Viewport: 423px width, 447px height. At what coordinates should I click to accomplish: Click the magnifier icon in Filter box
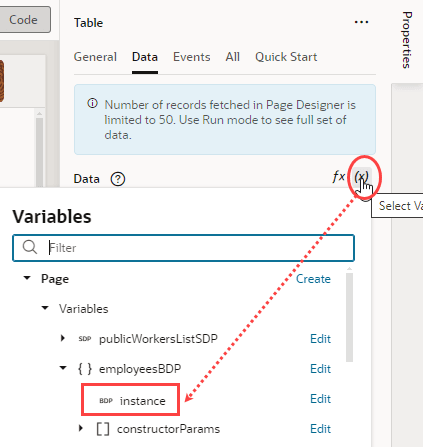pos(30,248)
